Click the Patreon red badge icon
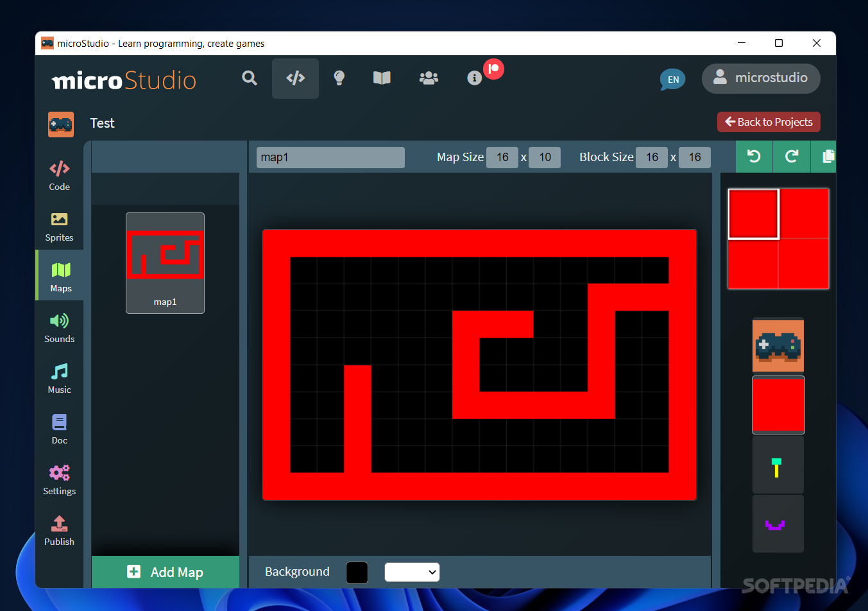Viewport: 868px width, 611px height. tap(493, 69)
